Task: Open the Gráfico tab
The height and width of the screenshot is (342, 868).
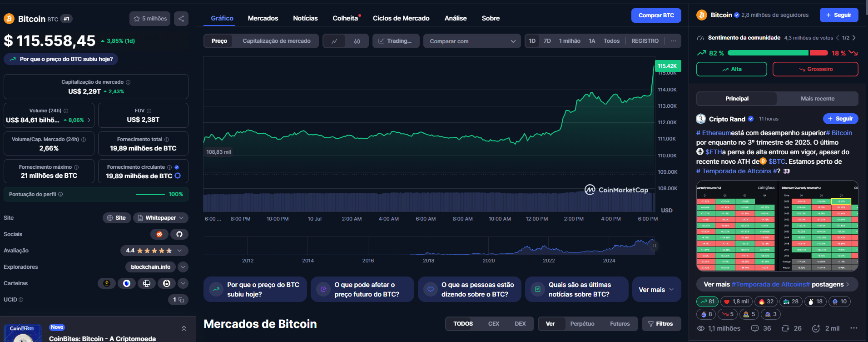Action: pyautogui.click(x=222, y=18)
